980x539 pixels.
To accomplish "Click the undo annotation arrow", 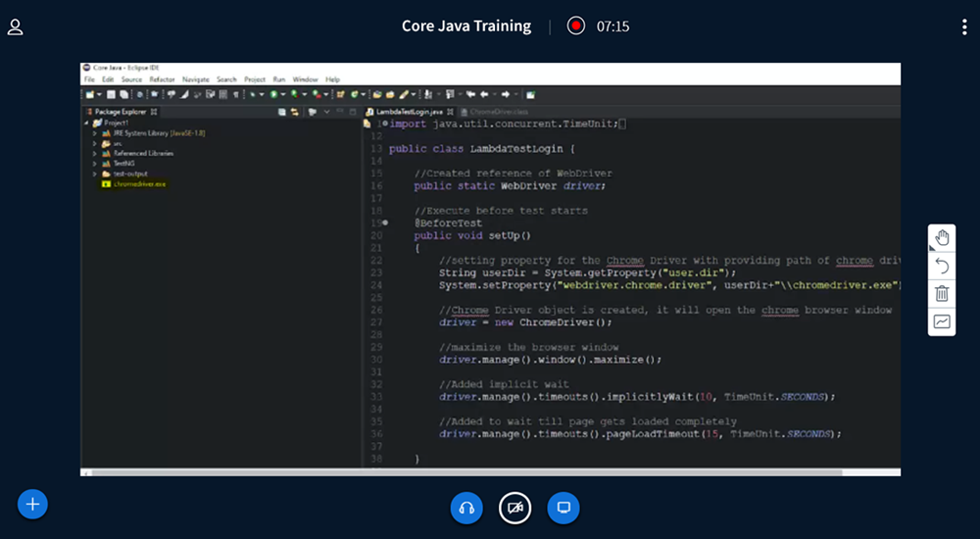I will (x=942, y=266).
